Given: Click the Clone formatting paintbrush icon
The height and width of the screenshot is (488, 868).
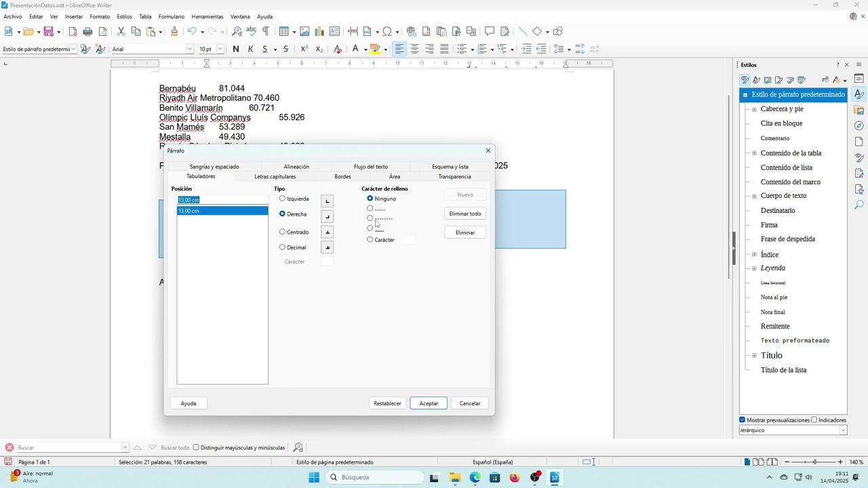Looking at the screenshot, I should [x=174, y=31].
